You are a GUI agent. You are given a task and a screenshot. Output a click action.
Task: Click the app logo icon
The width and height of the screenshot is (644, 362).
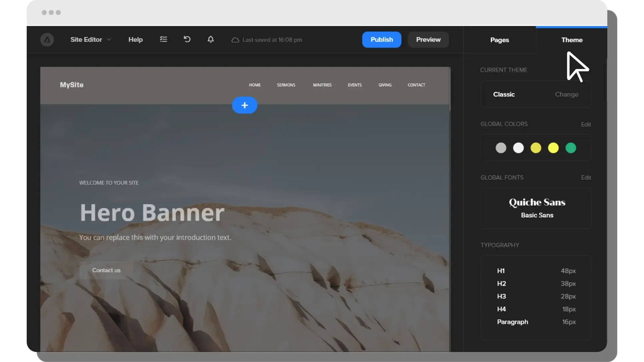pos(47,40)
